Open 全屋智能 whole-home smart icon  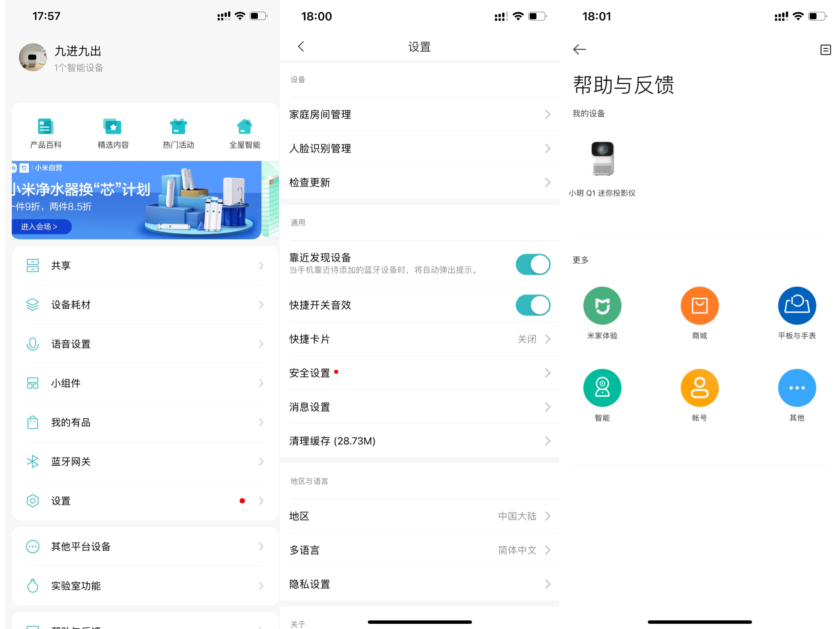tap(244, 127)
